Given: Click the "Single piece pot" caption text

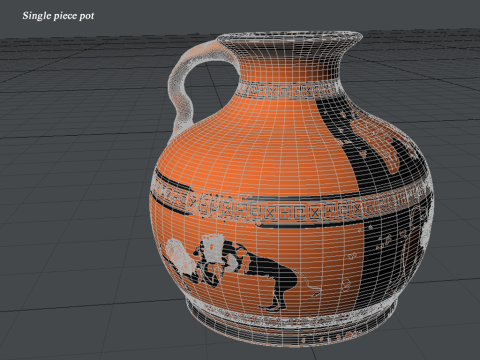Looking at the screenshot, I should 58,16.
